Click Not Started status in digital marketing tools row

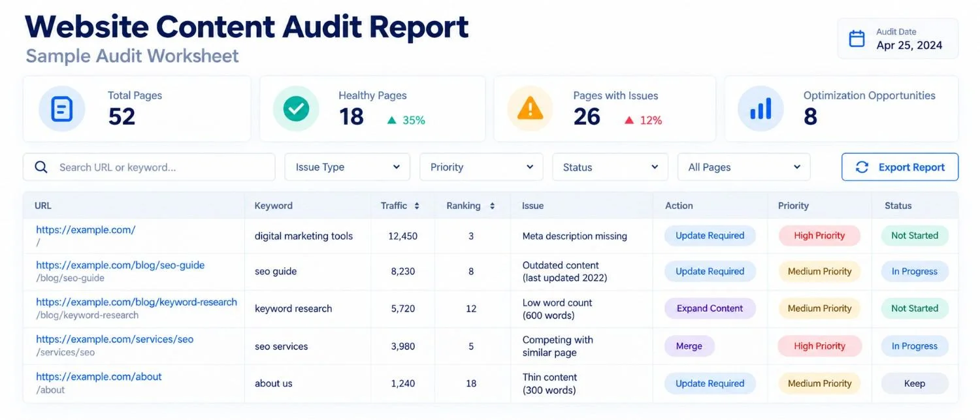(915, 236)
